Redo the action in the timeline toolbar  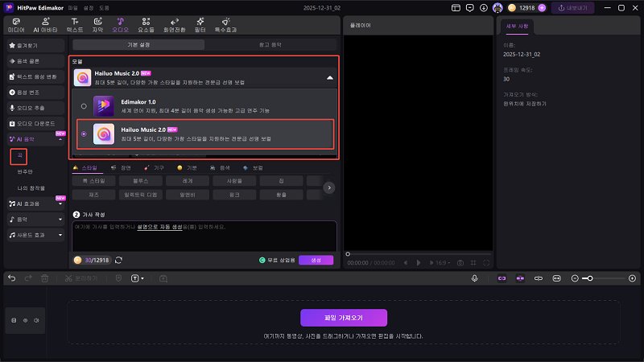[x=28, y=278]
